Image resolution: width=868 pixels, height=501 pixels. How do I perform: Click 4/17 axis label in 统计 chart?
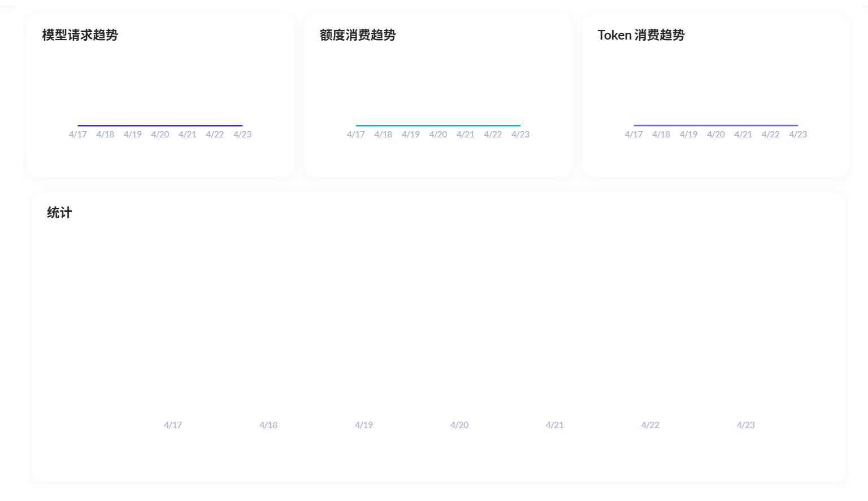coord(173,425)
